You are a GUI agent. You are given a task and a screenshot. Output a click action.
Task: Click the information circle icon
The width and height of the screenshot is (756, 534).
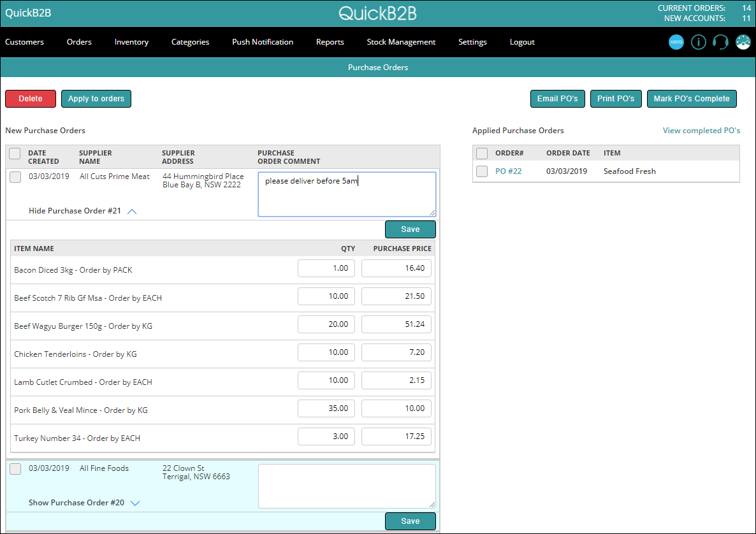(x=698, y=43)
